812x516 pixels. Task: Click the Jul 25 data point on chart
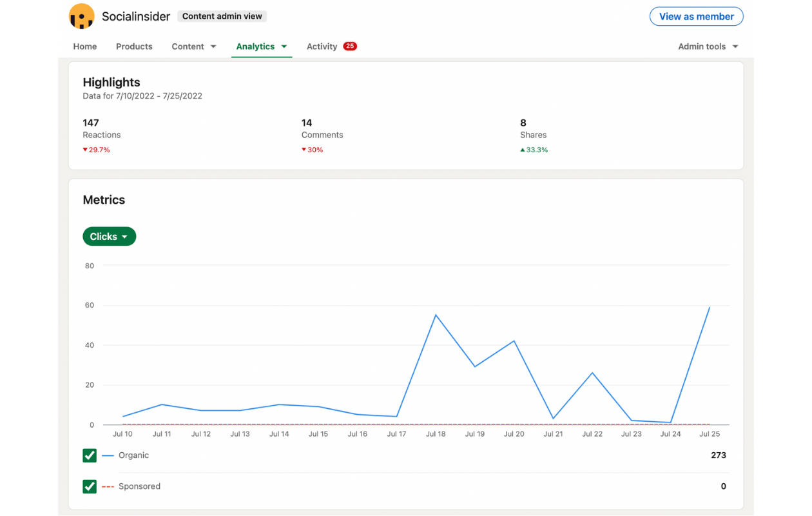click(x=710, y=307)
